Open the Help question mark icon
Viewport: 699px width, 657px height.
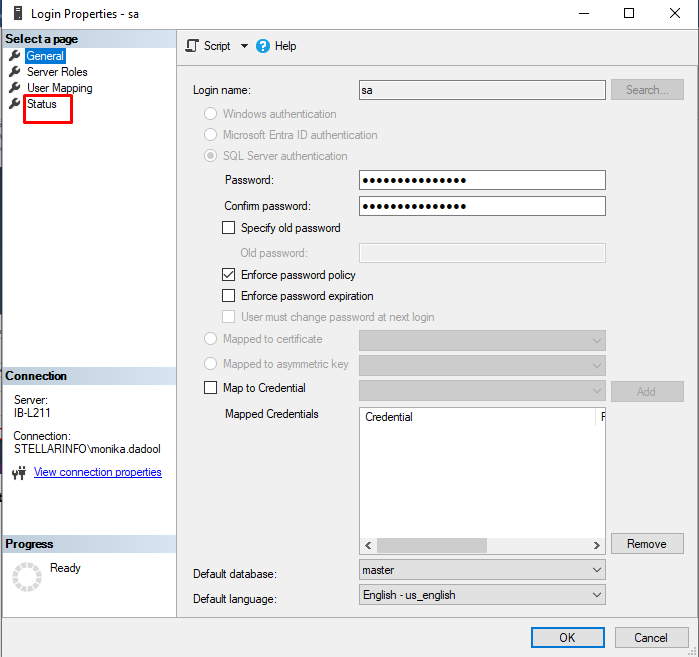263,46
